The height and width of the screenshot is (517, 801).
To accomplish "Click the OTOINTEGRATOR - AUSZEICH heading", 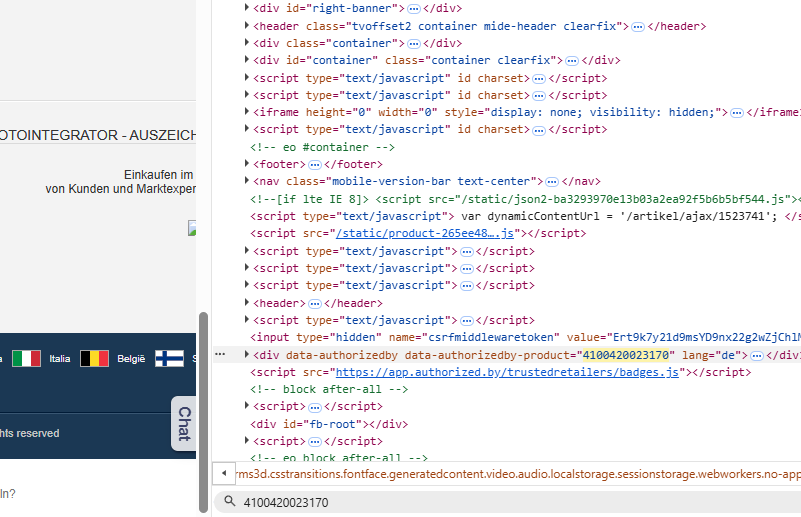I will tap(98, 135).
